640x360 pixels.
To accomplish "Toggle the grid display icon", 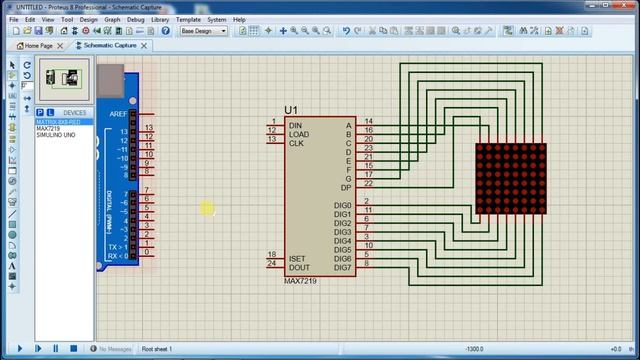I will pyautogui.click(x=254, y=31).
